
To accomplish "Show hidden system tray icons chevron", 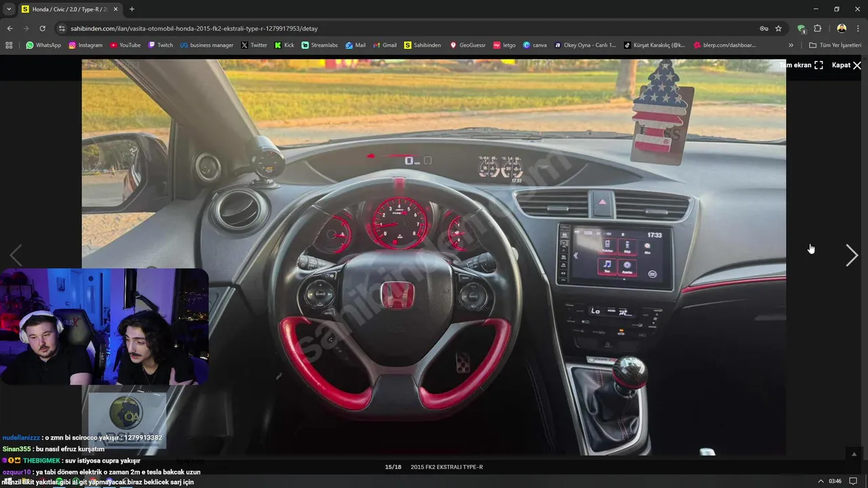I will [x=821, y=481].
